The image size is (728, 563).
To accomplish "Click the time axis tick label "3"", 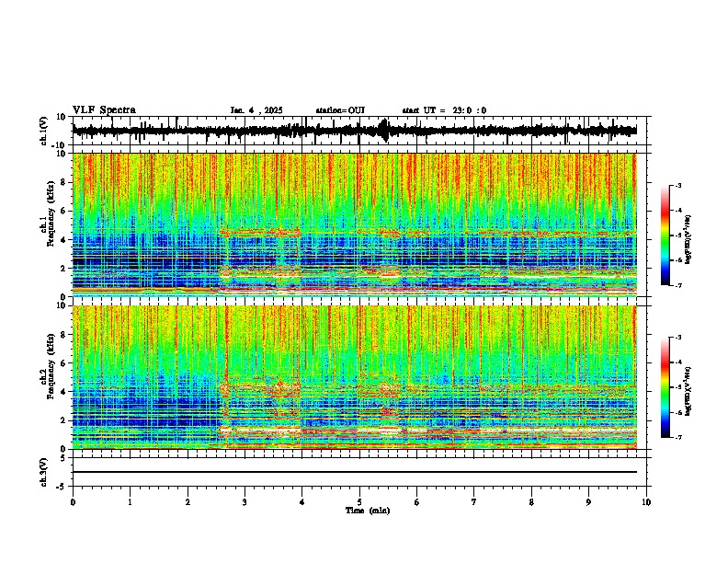I will coord(245,502).
